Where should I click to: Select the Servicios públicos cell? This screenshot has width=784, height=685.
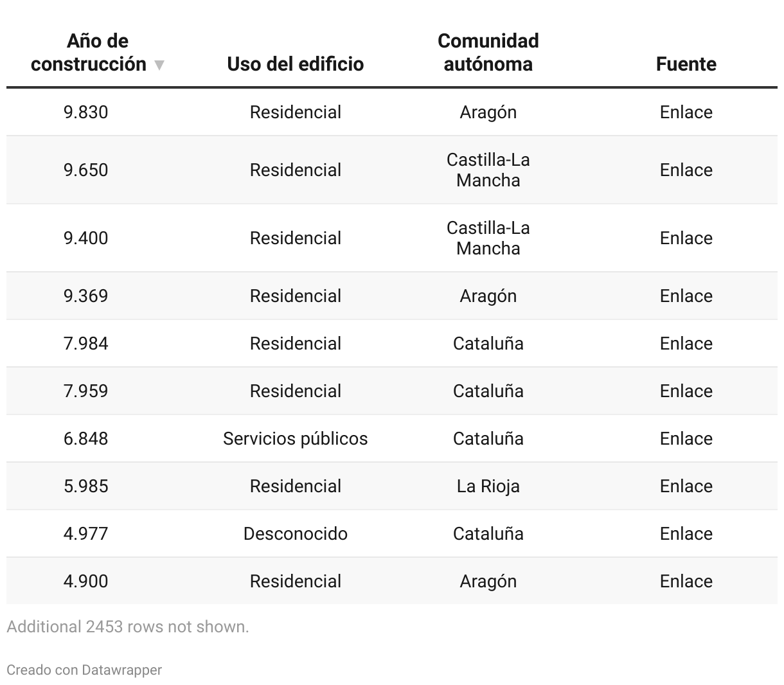296,438
